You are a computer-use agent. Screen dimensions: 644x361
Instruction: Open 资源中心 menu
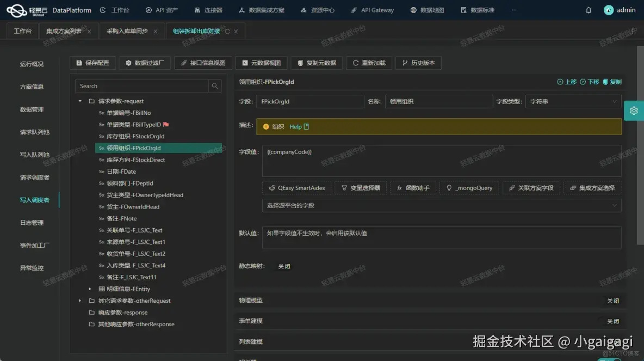(x=318, y=10)
